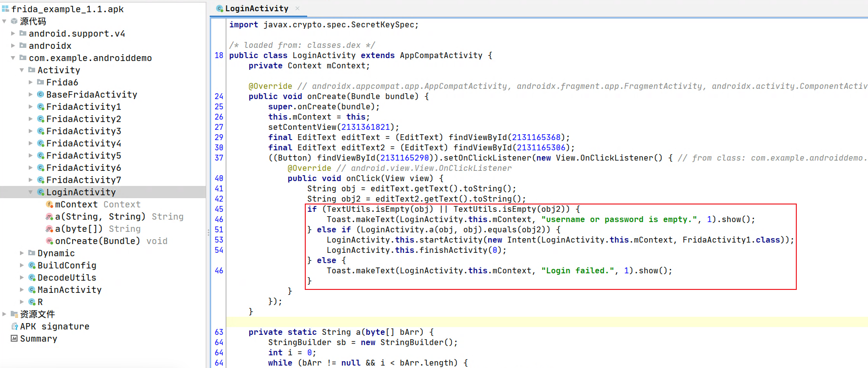Click the FridaActivity2 class icon
The height and width of the screenshot is (368, 868).
(x=40, y=119)
